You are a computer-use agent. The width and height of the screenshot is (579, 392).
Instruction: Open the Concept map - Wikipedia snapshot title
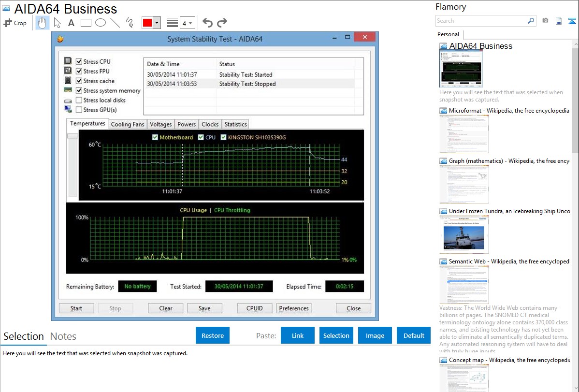pos(509,360)
